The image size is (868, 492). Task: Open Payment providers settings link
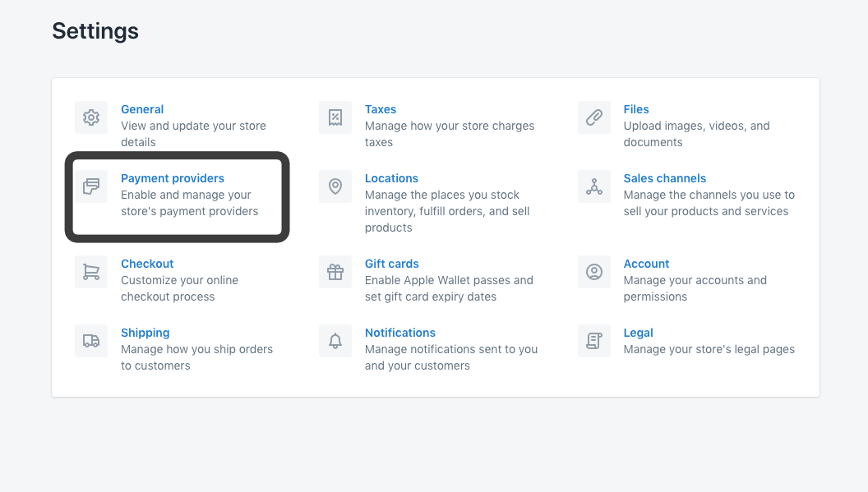point(173,178)
